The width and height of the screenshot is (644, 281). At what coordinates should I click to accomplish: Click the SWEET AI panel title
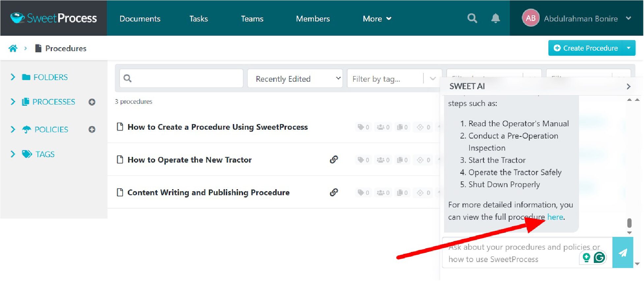pos(467,86)
